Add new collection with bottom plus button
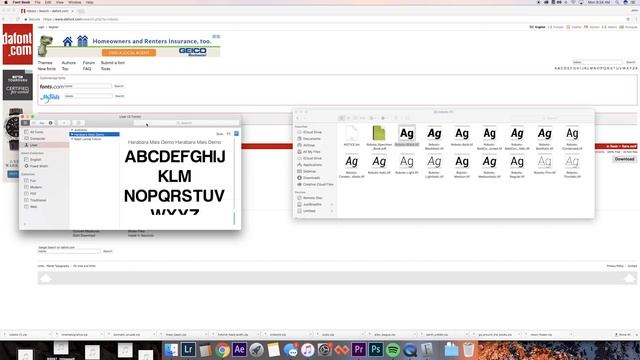 (25, 224)
